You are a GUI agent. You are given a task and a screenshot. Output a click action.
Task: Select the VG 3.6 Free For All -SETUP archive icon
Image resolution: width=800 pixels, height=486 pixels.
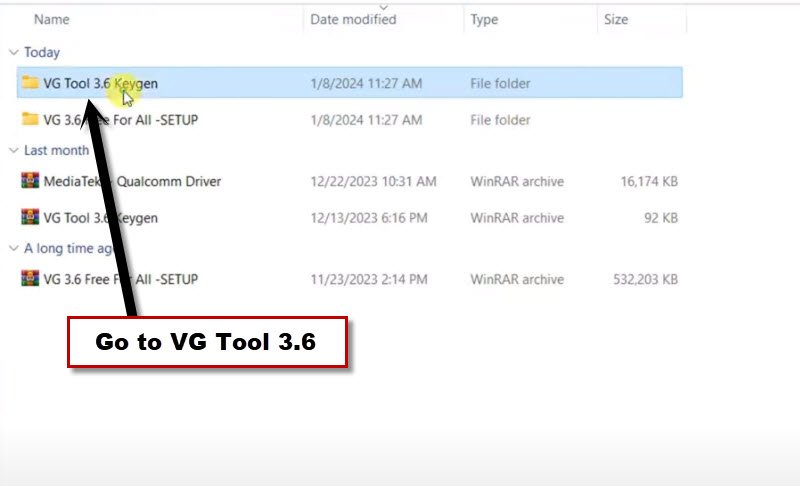coord(30,278)
